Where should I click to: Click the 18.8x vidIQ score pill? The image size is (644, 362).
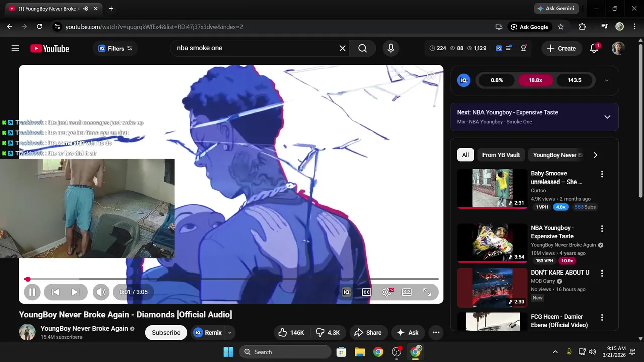point(535,80)
